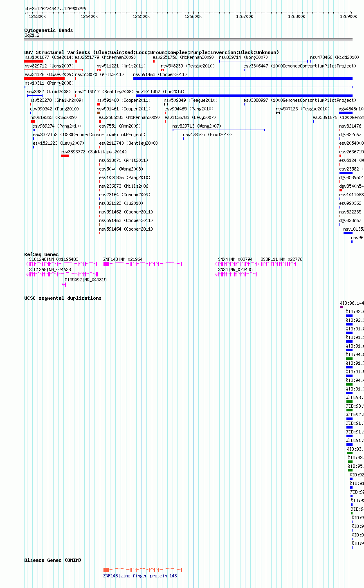Image resolution: width=364 pixels, height=588 pixels.
Task: Select the esv3893772 (Suktitipat2014) label
Action: (x=93, y=152)
